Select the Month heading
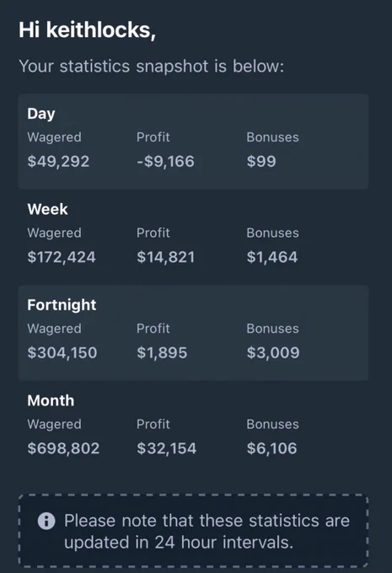 (x=51, y=400)
